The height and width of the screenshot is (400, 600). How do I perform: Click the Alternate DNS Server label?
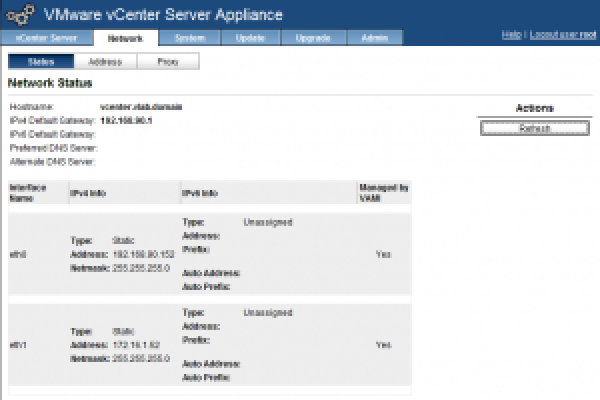pyautogui.click(x=53, y=162)
